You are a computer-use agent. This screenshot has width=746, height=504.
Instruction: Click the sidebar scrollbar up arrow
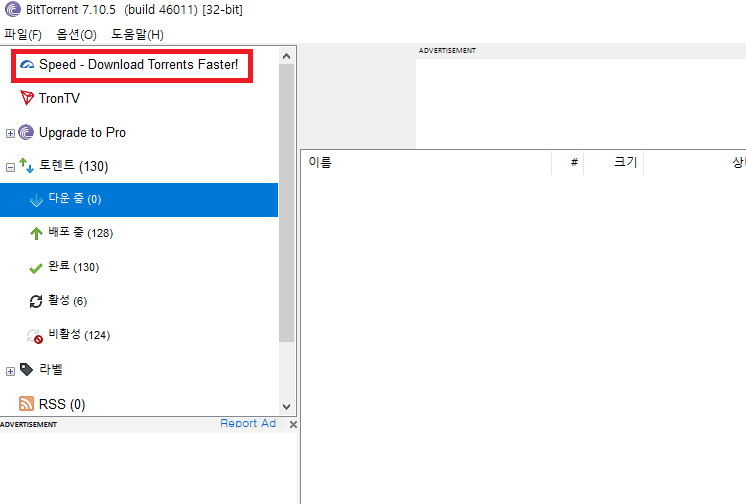286,56
